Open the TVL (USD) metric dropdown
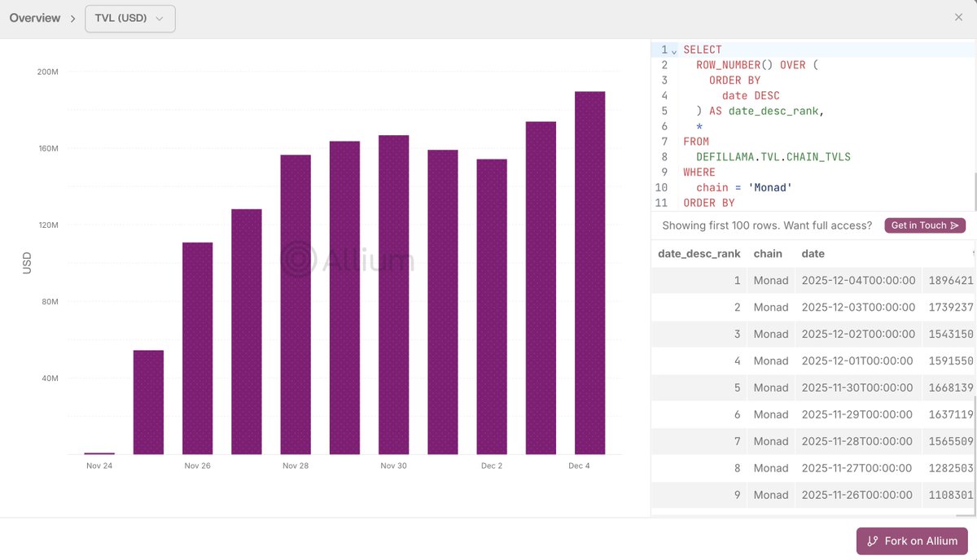Screen dimensions: 977x560 tap(130, 18)
